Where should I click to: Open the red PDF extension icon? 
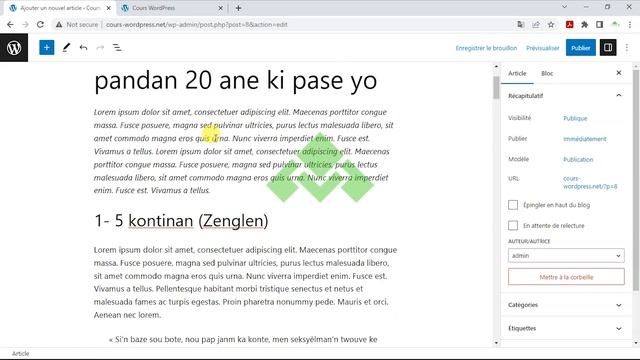tap(570, 24)
